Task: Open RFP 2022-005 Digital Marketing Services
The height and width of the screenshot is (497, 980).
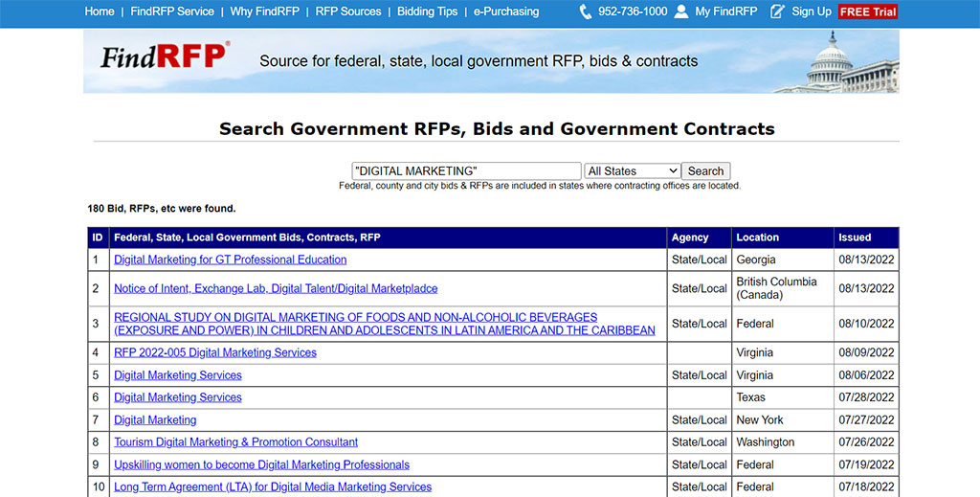Action: click(215, 352)
